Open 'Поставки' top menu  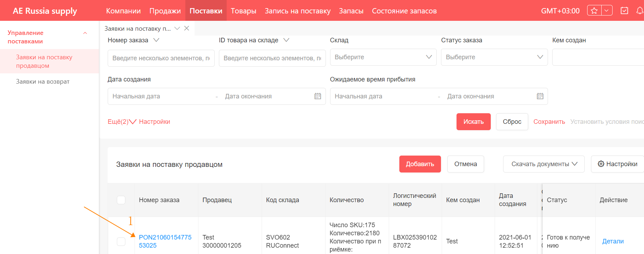(x=206, y=11)
